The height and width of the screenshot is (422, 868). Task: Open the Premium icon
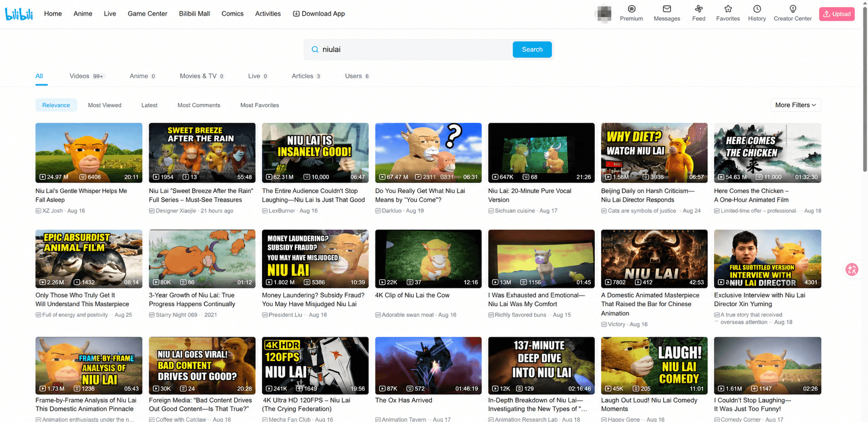(631, 9)
